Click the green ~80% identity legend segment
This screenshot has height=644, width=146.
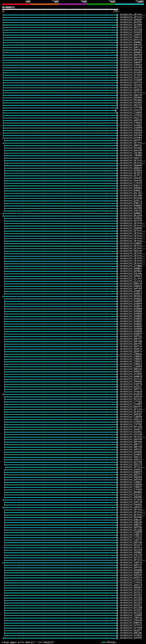[101, 4]
